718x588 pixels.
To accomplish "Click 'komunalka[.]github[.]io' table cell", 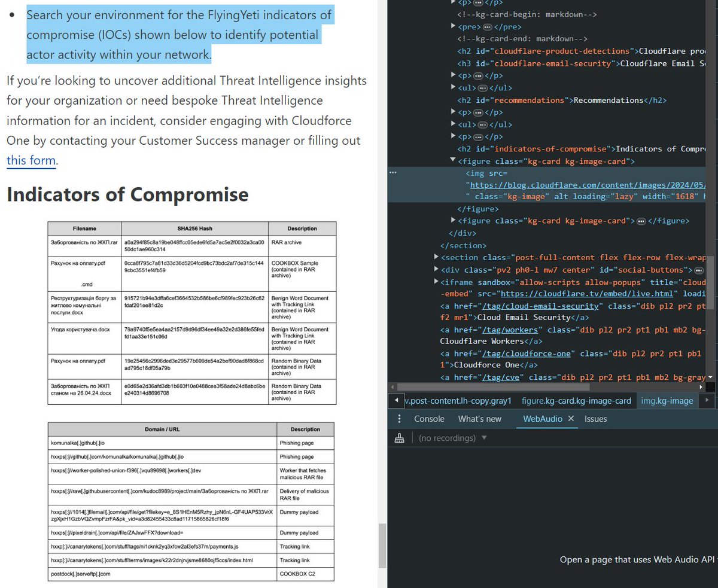I will click(x=78, y=443).
